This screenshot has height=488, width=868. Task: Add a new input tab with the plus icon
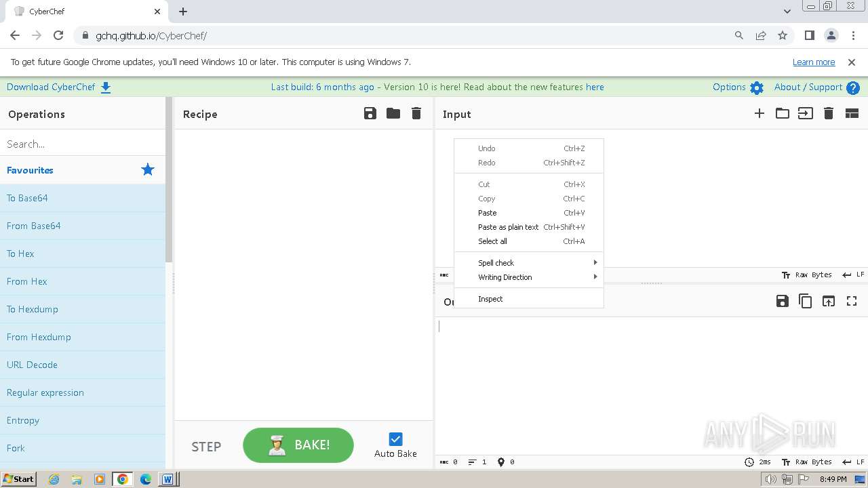click(x=759, y=114)
